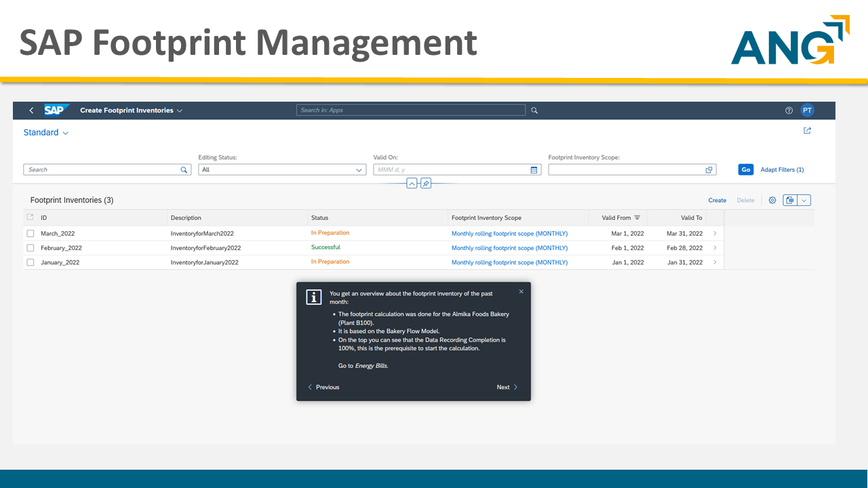Check the January_2022 row checkbox
This screenshot has width=868, height=488.
click(x=30, y=262)
